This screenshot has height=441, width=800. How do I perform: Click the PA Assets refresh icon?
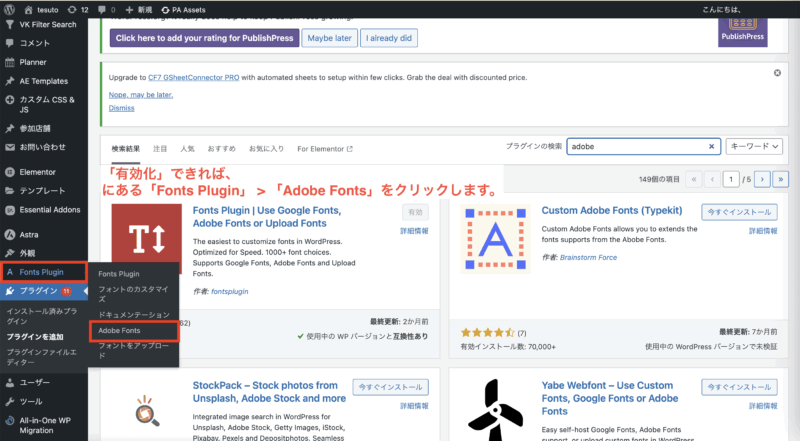(x=165, y=10)
